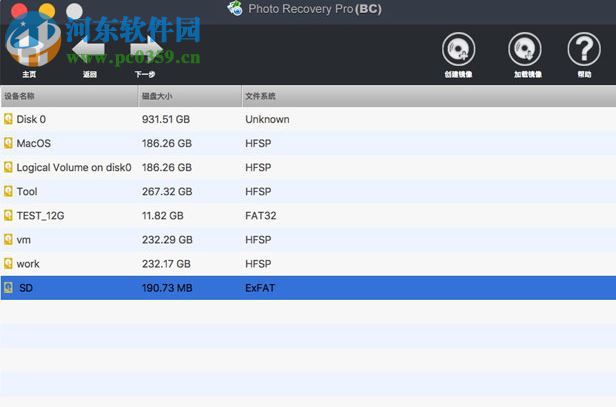Click the HFSP cell in the Tool row
The height and width of the screenshot is (407, 616).
pyautogui.click(x=258, y=191)
